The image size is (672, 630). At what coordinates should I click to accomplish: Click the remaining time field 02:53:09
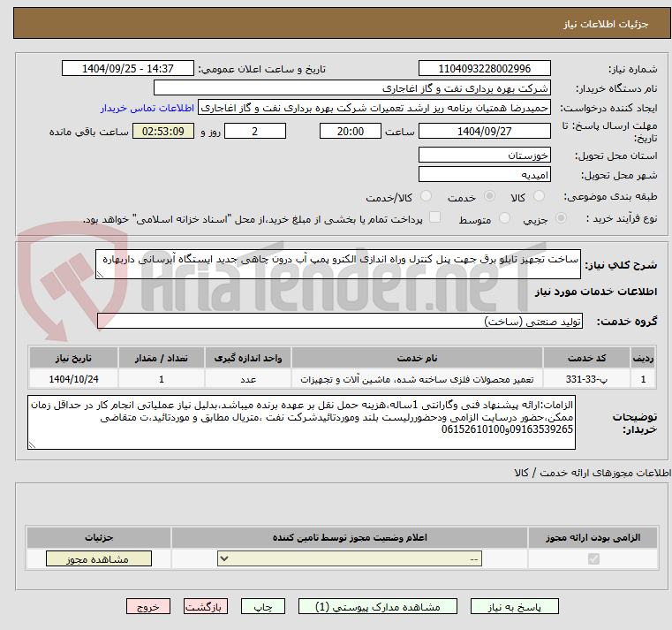pos(163,132)
